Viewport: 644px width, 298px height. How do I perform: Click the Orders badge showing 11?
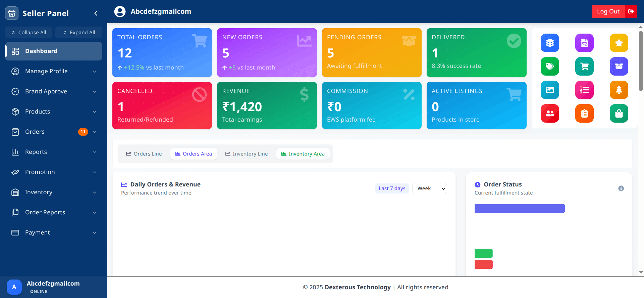83,132
